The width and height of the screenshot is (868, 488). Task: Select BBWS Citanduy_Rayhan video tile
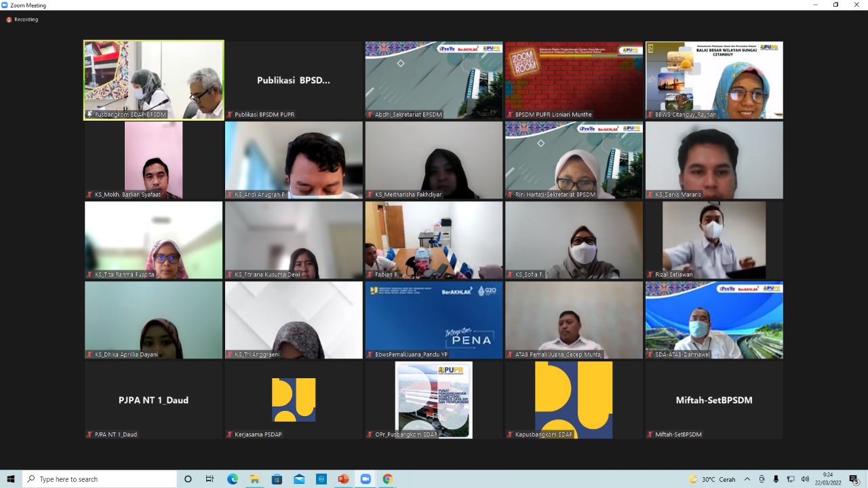714,80
